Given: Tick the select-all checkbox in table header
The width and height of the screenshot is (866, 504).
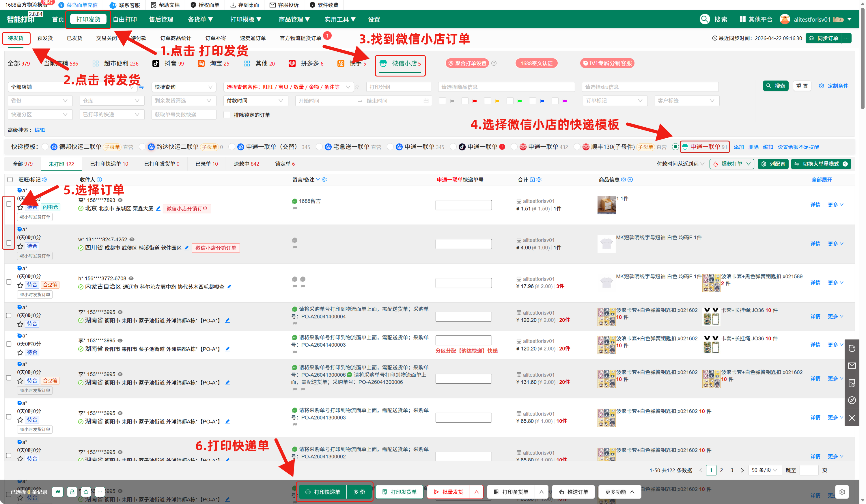Looking at the screenshot, I should [x=10, y=180].
